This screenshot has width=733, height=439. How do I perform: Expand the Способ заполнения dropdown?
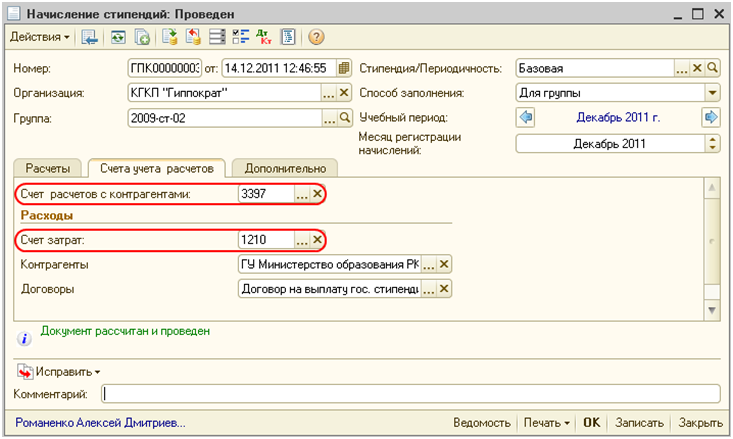coord(712,93)
